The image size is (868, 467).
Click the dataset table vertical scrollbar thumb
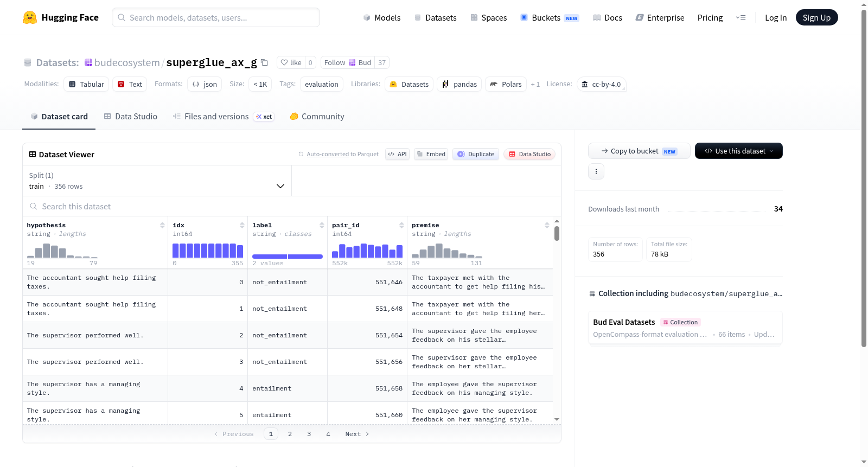click(557, 234)
